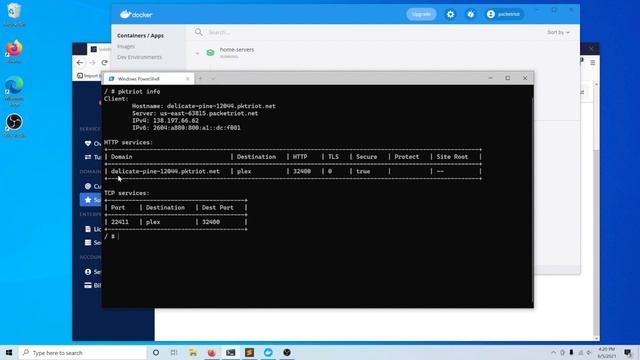Viewport: 640px width, 360px height.
Task: Click the Docker search magnifier icon
Action: tap(198, 32)
